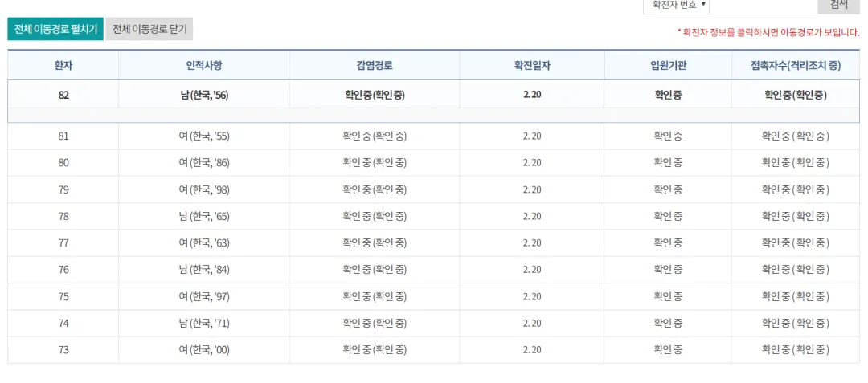Select the 확진일자 column header

(x=532, y=65)
